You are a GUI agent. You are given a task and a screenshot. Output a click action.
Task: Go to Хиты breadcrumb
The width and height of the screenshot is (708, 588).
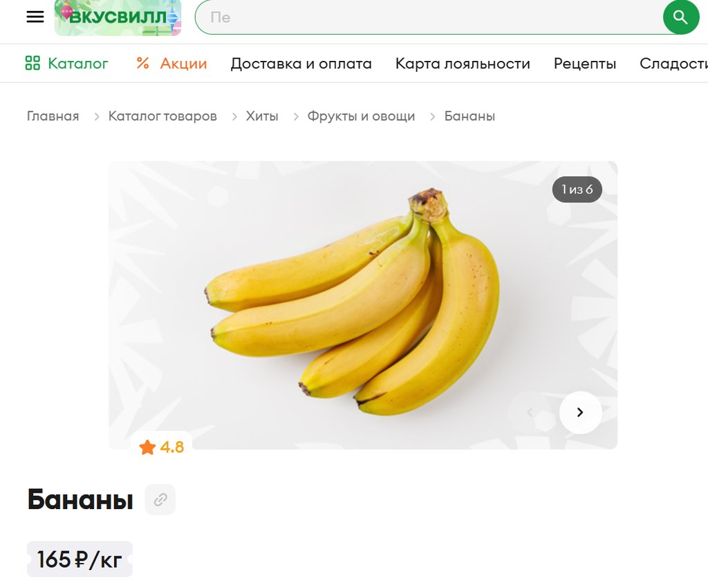pyautogui.click(x=262, y=116)
